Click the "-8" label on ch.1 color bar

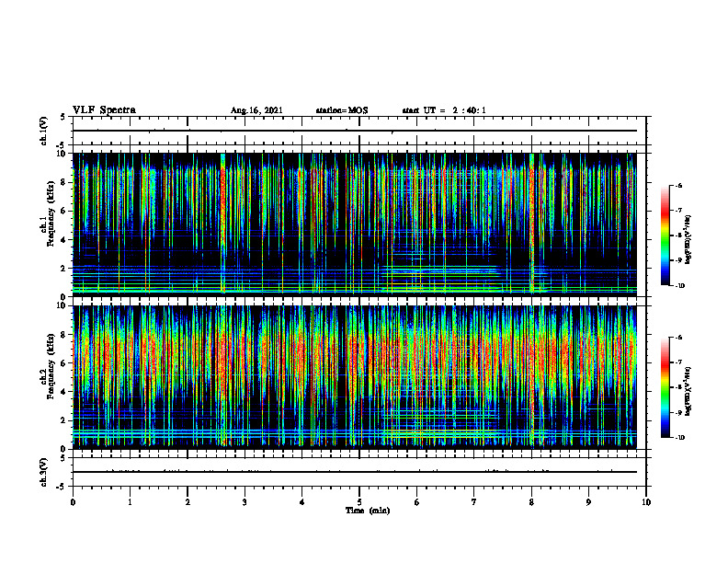point(679,236)
